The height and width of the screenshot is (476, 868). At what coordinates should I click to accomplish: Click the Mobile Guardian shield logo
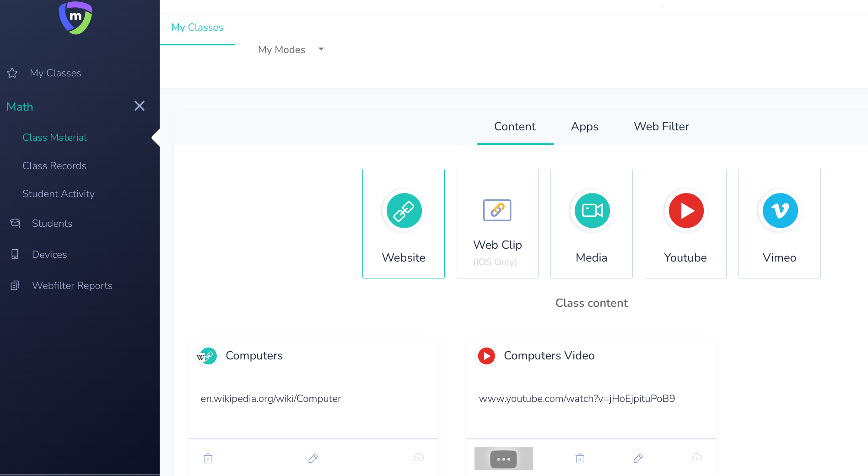click(75, 18)
